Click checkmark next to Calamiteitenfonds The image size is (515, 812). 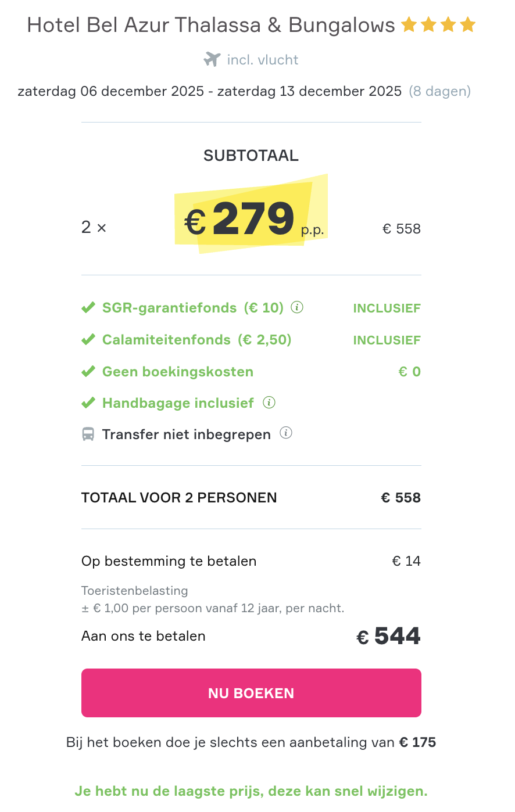click(x=88, y=339)
